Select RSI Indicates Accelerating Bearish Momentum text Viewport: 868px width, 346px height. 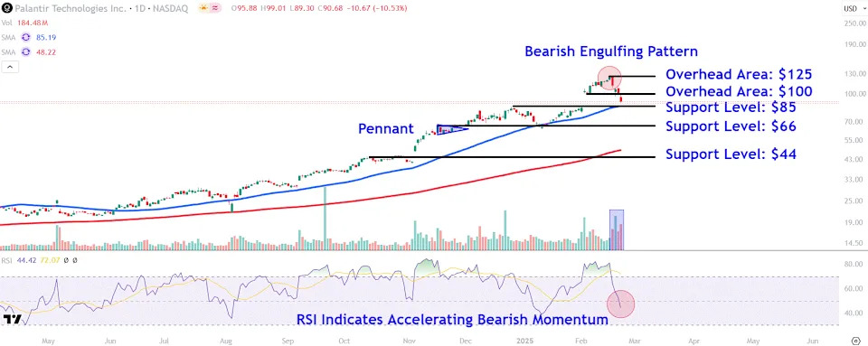tap(452, 320)
